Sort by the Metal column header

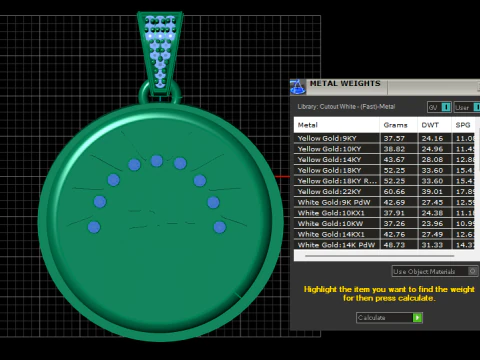[x=336, y=125]
